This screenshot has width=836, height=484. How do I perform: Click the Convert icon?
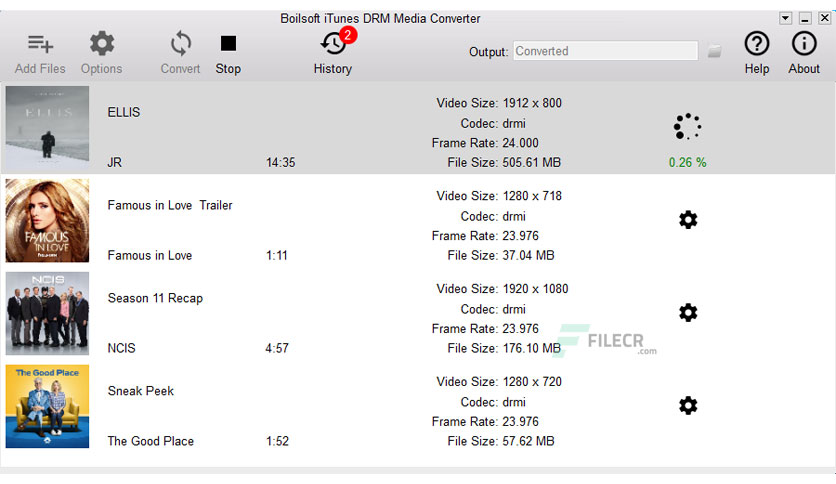pyautogui.click(x=181, y=43)
